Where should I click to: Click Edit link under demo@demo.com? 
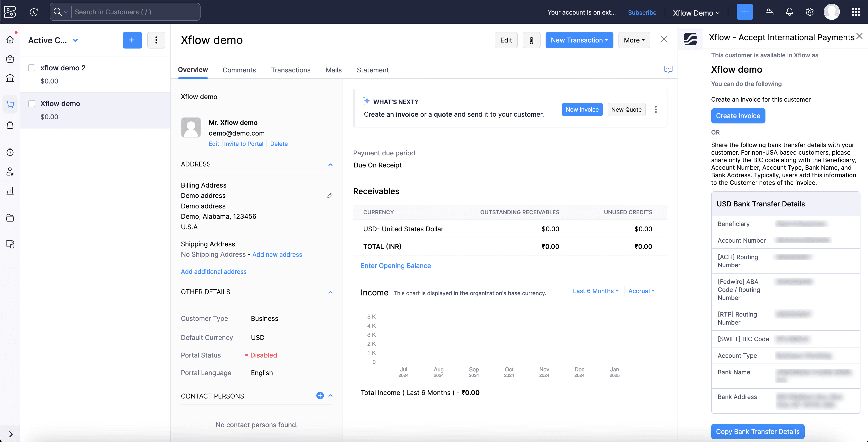tap(214, 144)
